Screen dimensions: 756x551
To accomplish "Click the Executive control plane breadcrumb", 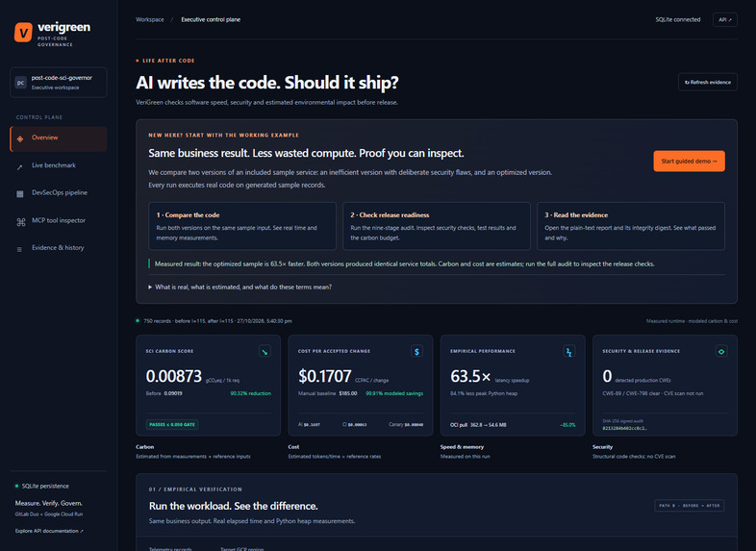I will click(211, 20).
